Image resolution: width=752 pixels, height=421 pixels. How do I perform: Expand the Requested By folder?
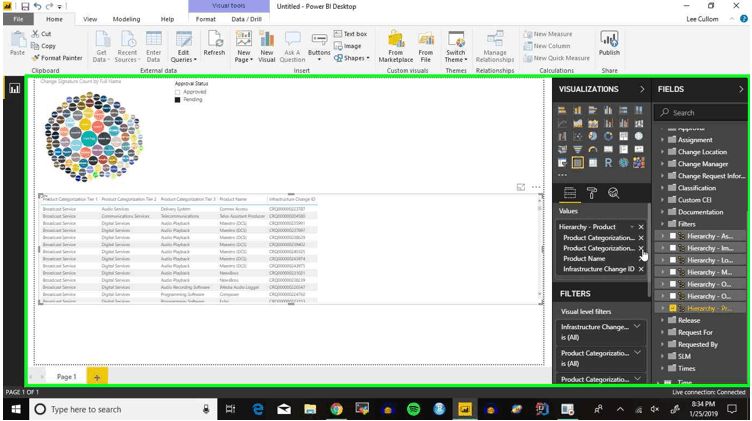(x=662, y=344)
